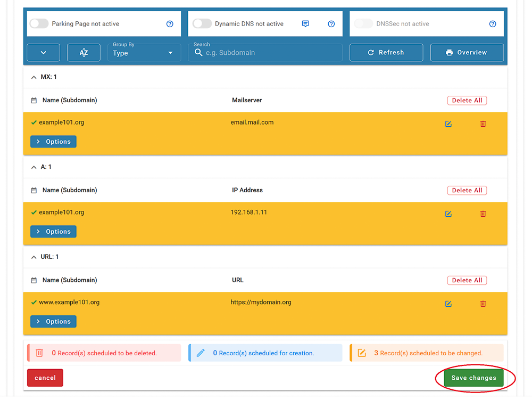Click Delete All for URL records
Image resolution: width=532 pixels, height=400 pixels.
click(467, 280)
